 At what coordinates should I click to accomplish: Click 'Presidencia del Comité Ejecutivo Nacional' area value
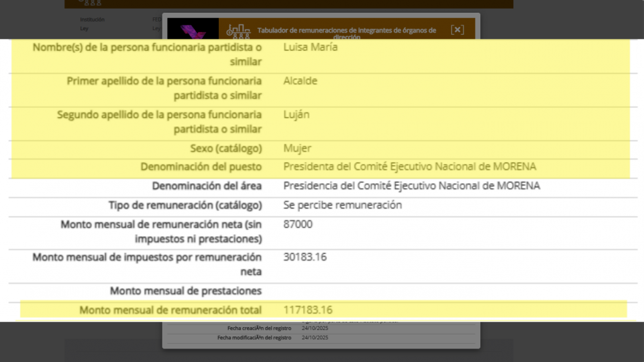[x=411, y=186]
